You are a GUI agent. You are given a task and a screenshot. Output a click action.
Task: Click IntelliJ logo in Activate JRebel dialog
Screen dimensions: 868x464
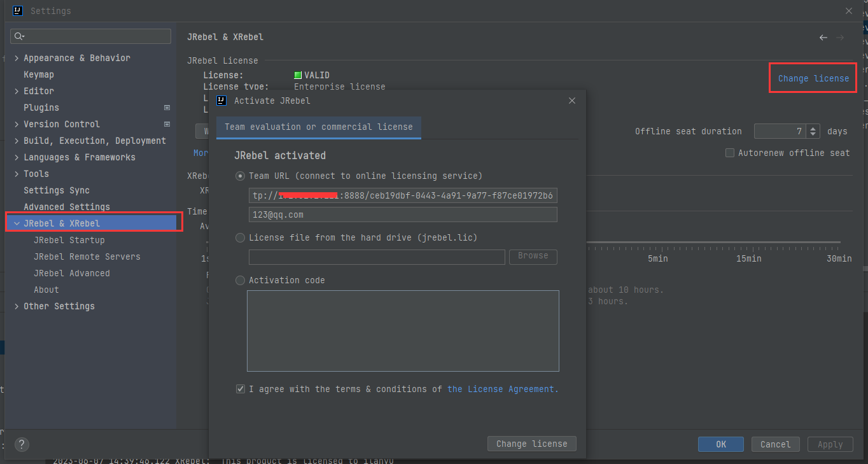pos(221,101)
